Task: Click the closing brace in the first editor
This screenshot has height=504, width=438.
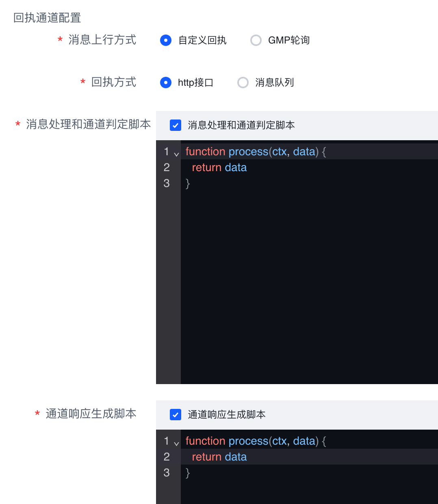Action: pyautogui.click(x=188, y=184)
